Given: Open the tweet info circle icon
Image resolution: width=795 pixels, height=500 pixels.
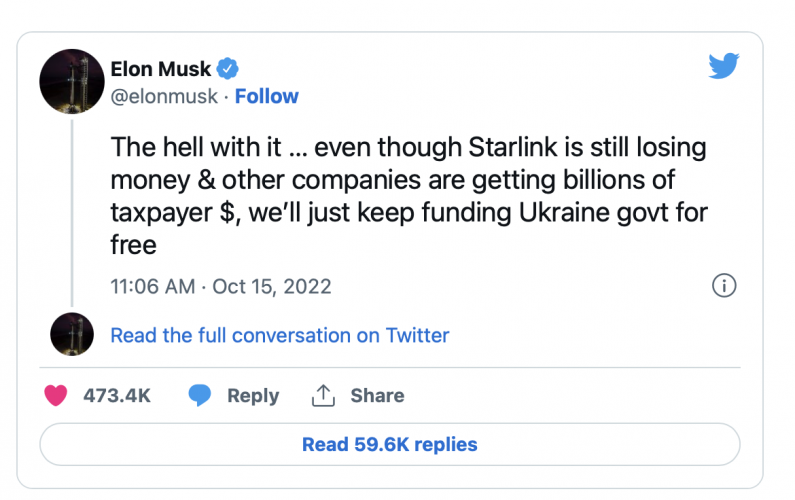Looking at the screenshot, I should [723, 286].
